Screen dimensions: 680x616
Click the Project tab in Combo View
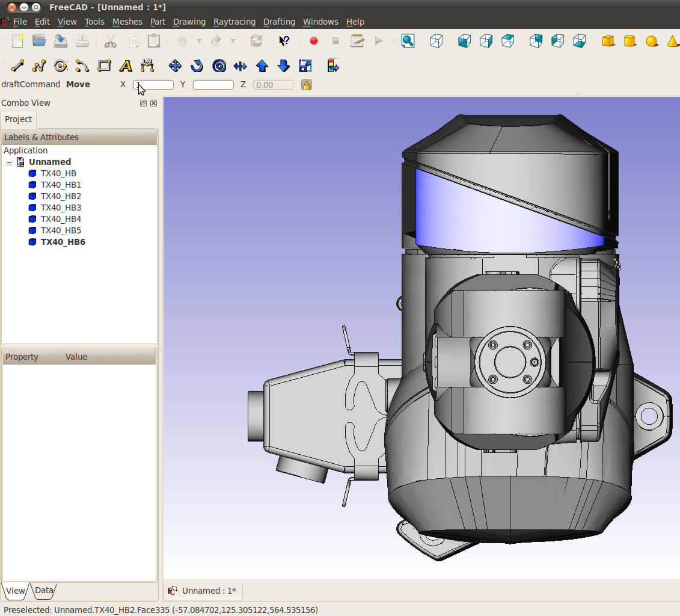(19, 119)
